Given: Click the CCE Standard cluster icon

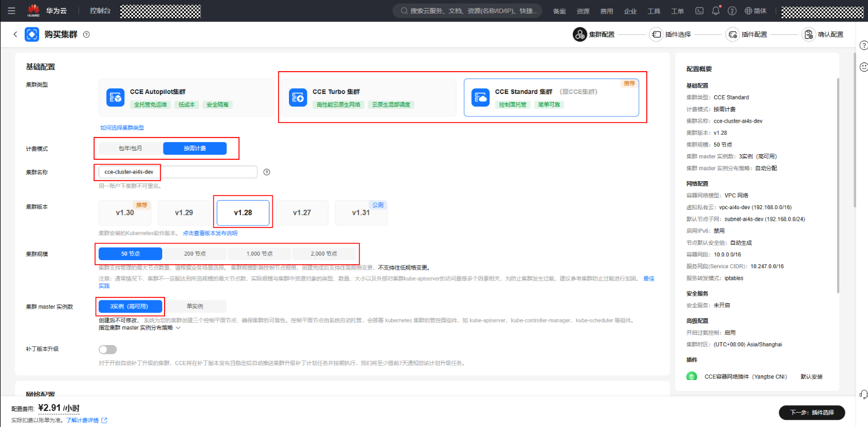Looking at the screenshot, I should click(x=480, y=97).
